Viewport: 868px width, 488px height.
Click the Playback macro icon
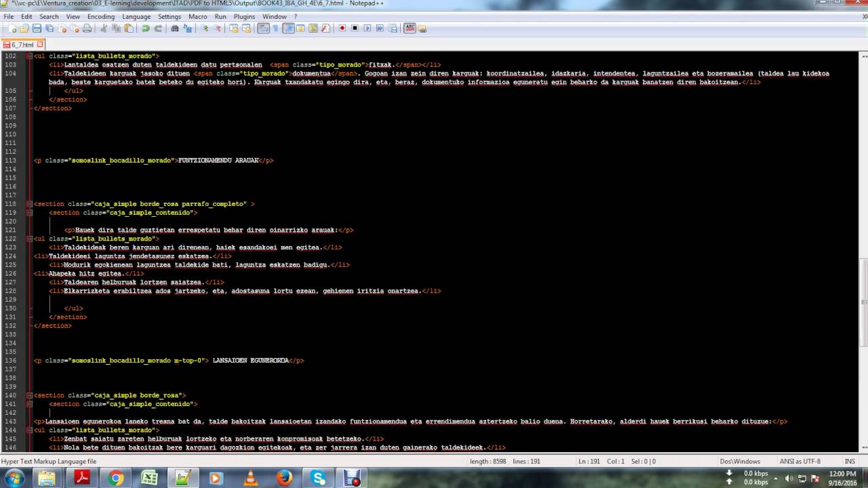pos(367,28)
